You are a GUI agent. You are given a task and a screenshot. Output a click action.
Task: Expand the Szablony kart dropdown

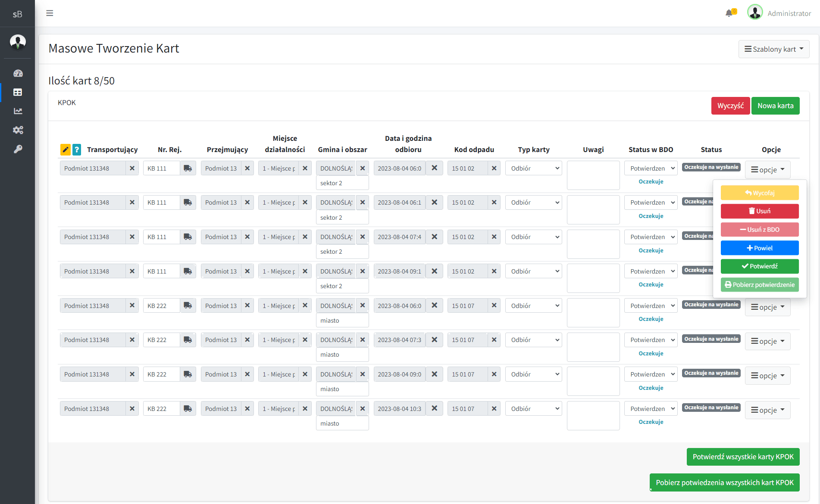[x=773, y=49]
